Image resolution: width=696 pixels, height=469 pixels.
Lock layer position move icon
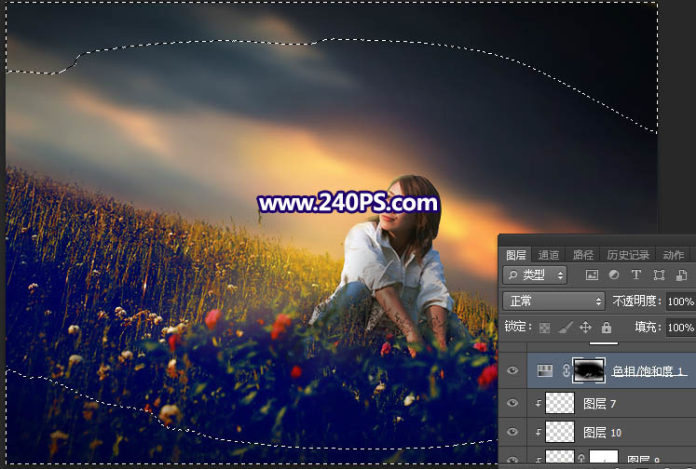pyautogui.click(x=585, y=327)
